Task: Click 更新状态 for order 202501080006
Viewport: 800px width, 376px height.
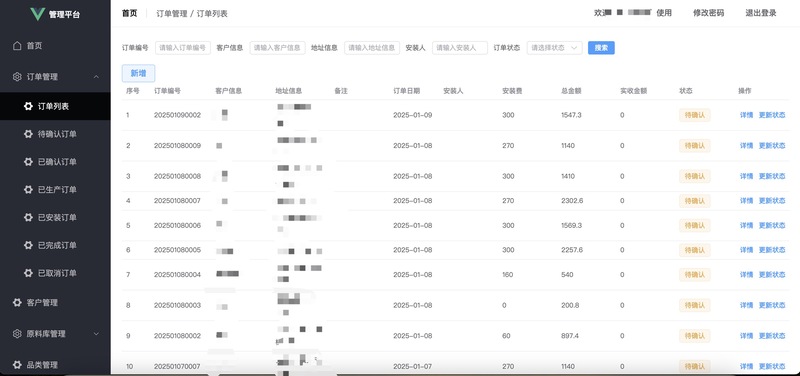Action: [x=772, y=225]
